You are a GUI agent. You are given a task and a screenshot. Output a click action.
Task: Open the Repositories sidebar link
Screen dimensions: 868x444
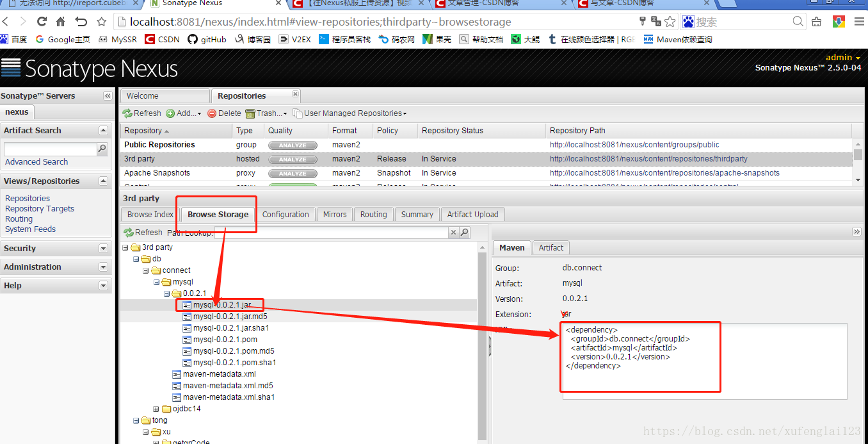28,199
